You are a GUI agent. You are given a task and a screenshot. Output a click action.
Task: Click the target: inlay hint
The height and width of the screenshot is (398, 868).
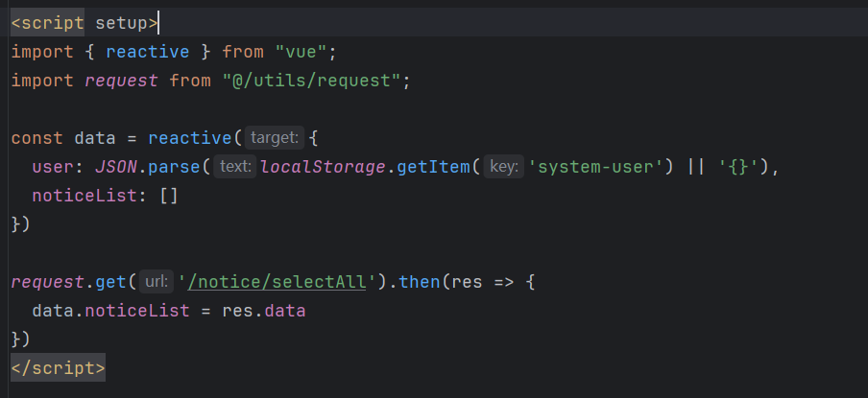pos(275,138)
